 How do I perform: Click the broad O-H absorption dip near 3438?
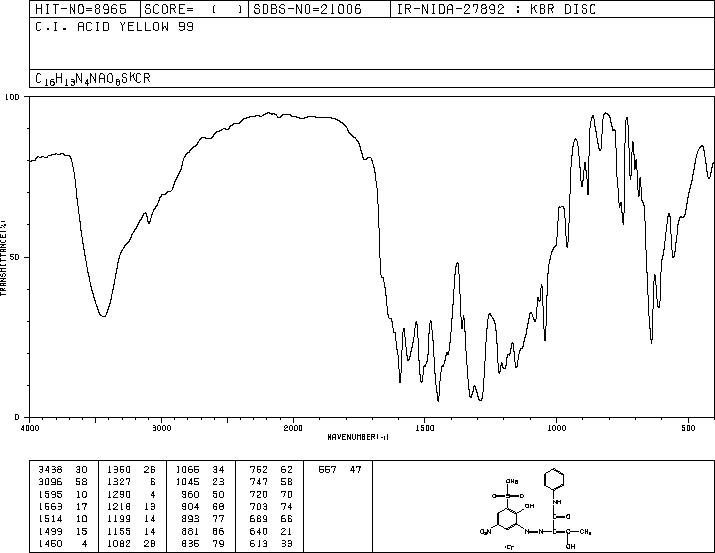(104, 315)
